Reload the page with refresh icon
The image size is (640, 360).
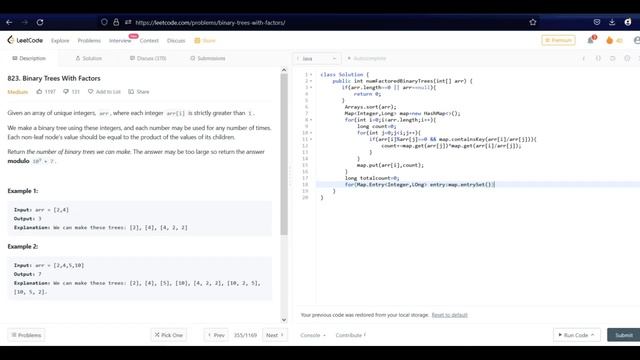click(x=40, y=22)
